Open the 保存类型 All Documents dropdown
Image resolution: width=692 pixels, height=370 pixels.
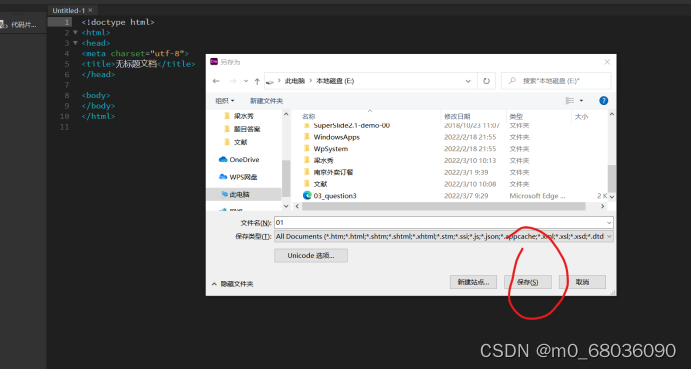(x=444, y=237)
